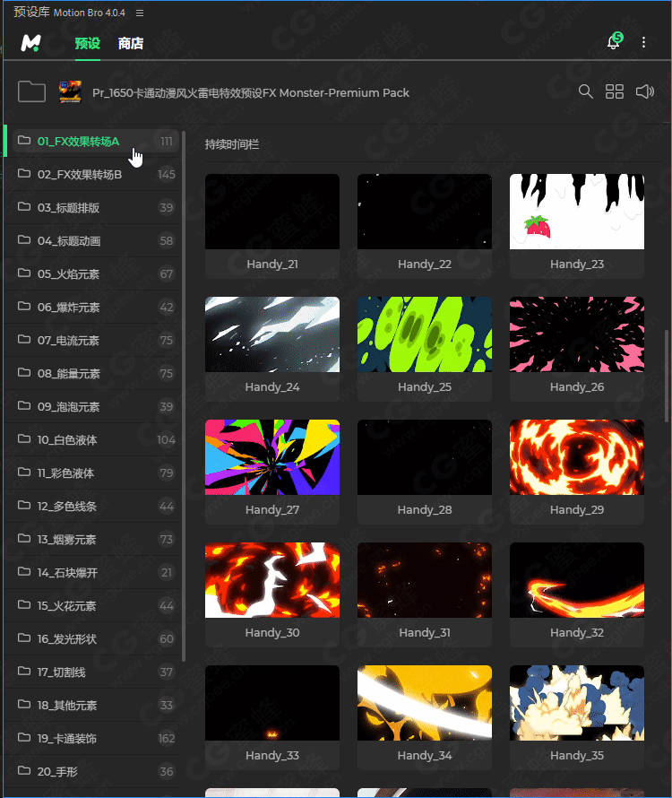Select the Handy_34 preset thumbnail
672x798 pixels.
click(x=425, y=703)
